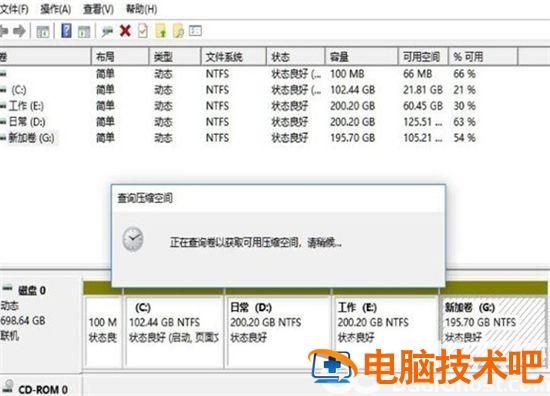
Task: Click the 63 % available cell
Action: click(464, 122)
